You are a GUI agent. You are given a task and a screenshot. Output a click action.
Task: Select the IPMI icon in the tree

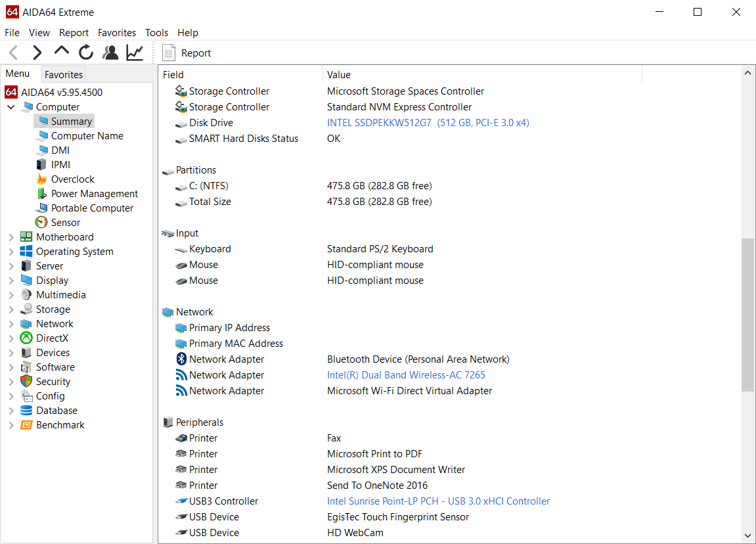[42, 164]
